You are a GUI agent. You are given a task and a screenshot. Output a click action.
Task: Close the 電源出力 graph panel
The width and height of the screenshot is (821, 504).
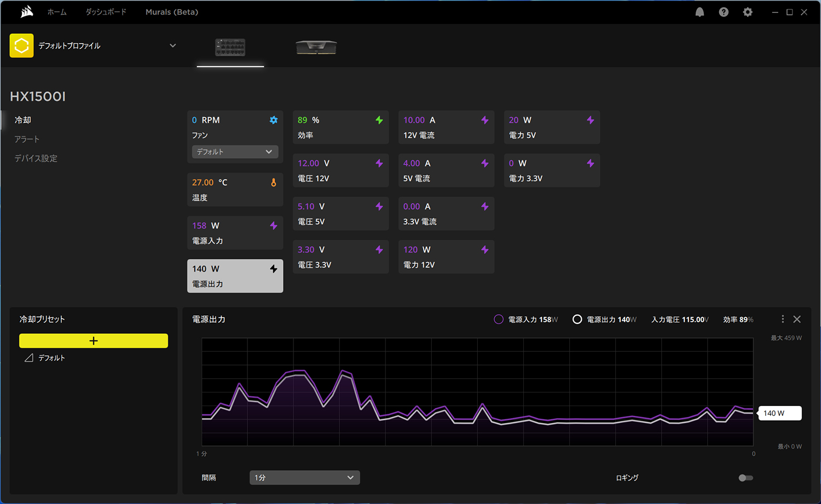797,319
